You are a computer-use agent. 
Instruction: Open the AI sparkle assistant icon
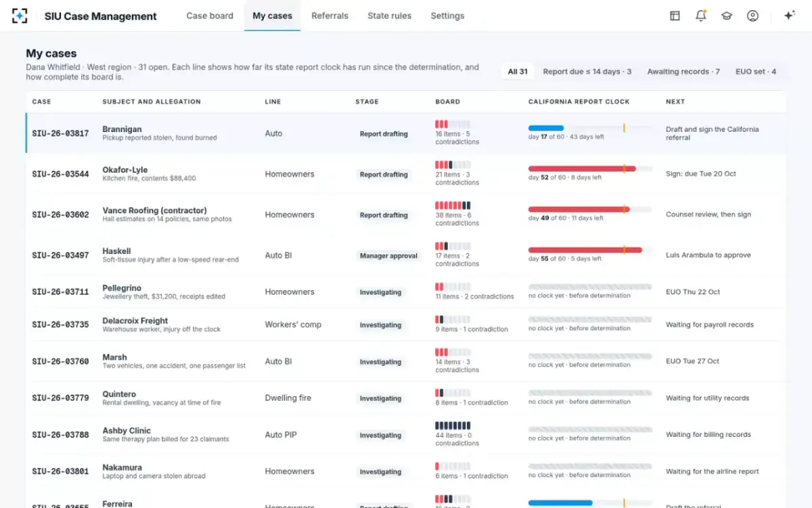click(789, 16)
